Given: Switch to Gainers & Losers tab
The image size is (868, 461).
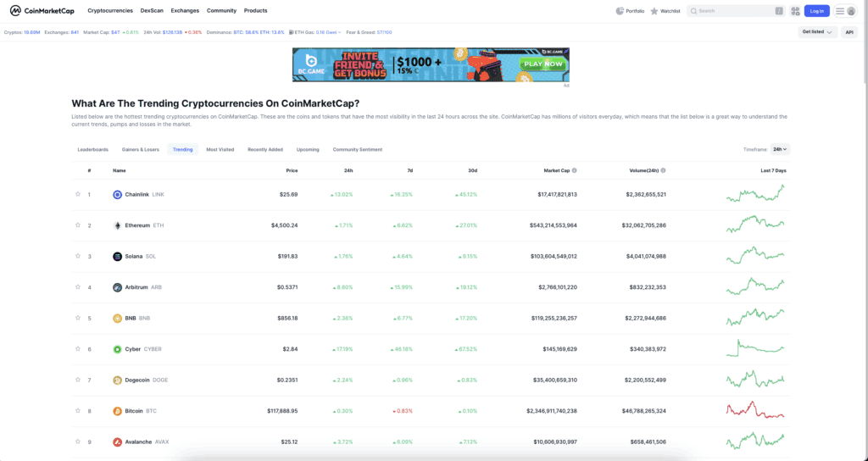Looking at the screenshot, I should [141, 149].
